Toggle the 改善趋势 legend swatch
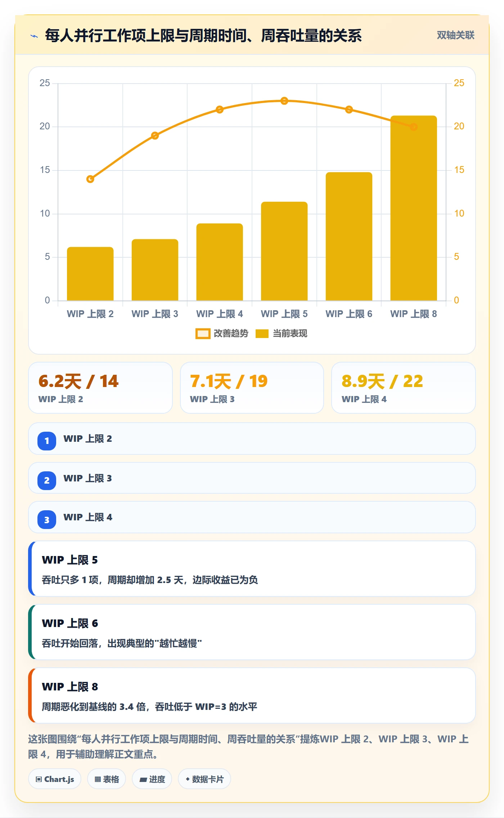Image resolution: width=504 pixels, height=818 pixels. [x=203, y=334]
